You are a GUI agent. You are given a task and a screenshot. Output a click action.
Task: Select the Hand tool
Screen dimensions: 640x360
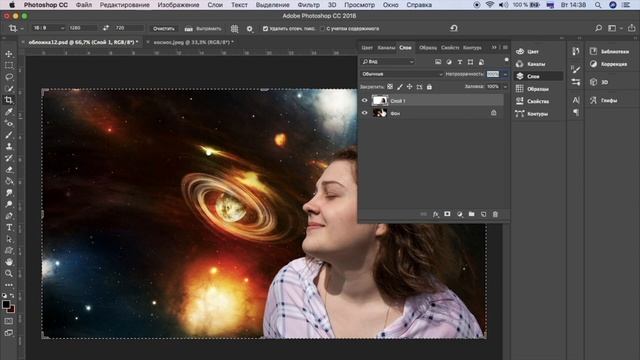tap(9, 262)
